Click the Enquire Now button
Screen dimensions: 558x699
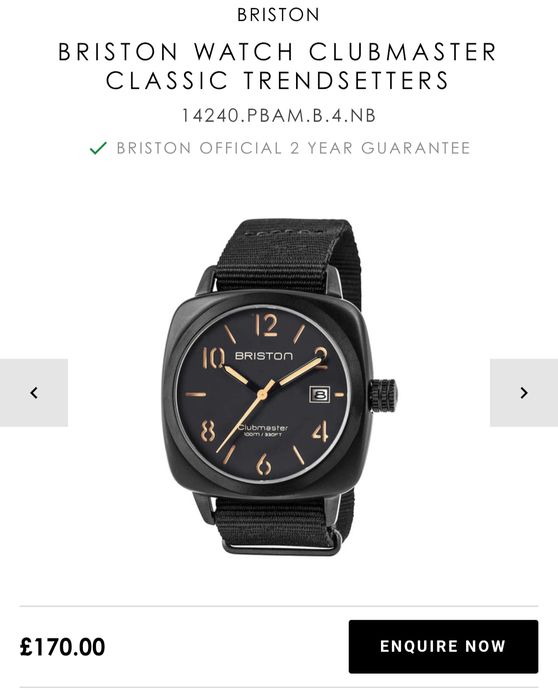[443, 646]
